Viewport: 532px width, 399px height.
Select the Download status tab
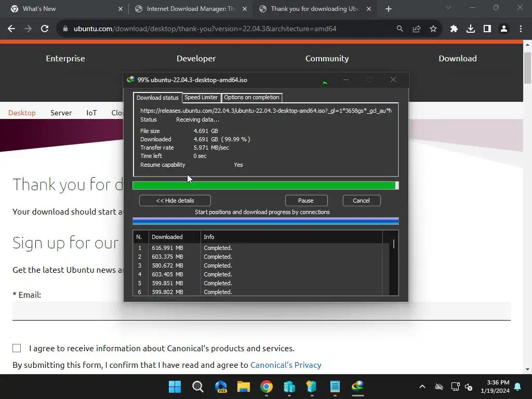coord(157,98)
